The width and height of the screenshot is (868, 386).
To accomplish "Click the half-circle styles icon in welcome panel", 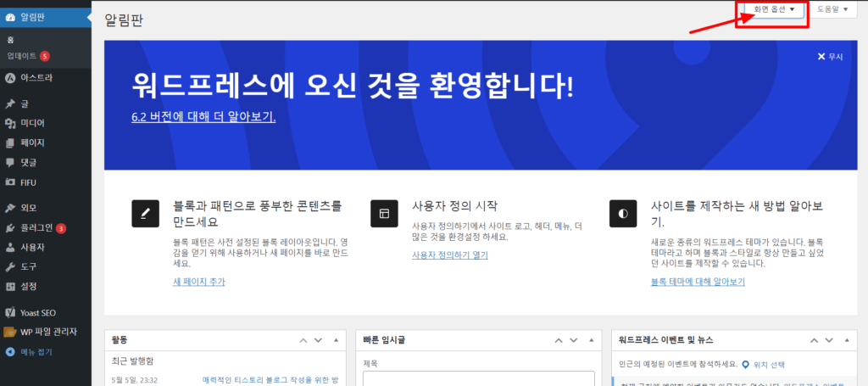I will 623,214.
